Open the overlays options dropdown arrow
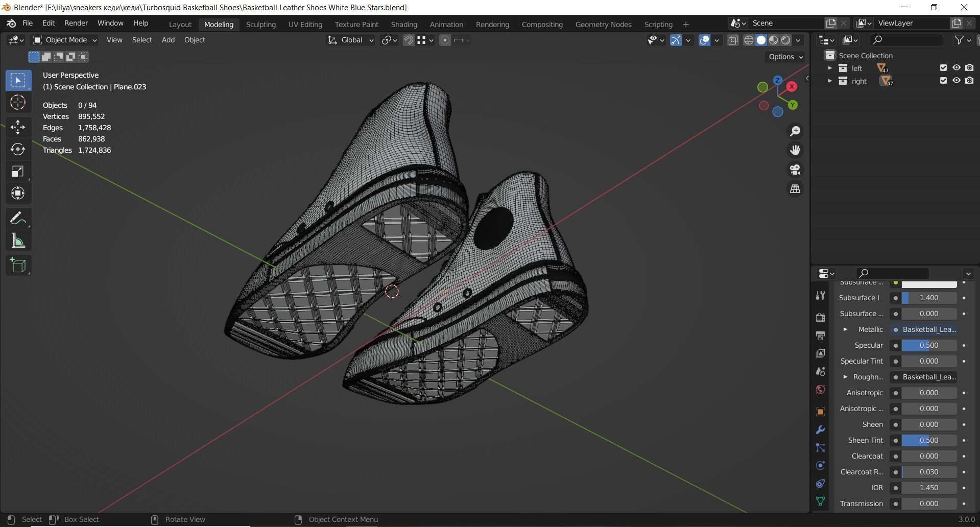This screenshot has height=527, width=980. click(716, 40)
